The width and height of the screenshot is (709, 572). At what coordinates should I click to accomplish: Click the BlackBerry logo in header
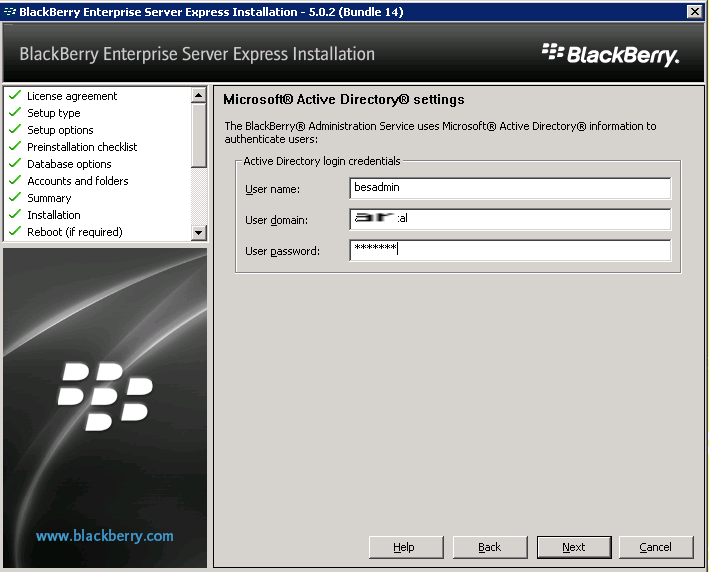610,54
